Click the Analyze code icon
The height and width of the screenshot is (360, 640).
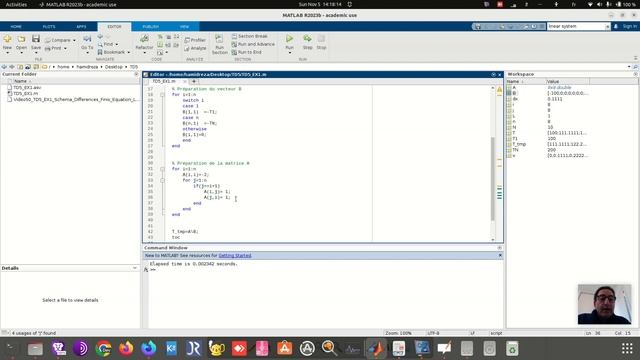pos(187,48)
